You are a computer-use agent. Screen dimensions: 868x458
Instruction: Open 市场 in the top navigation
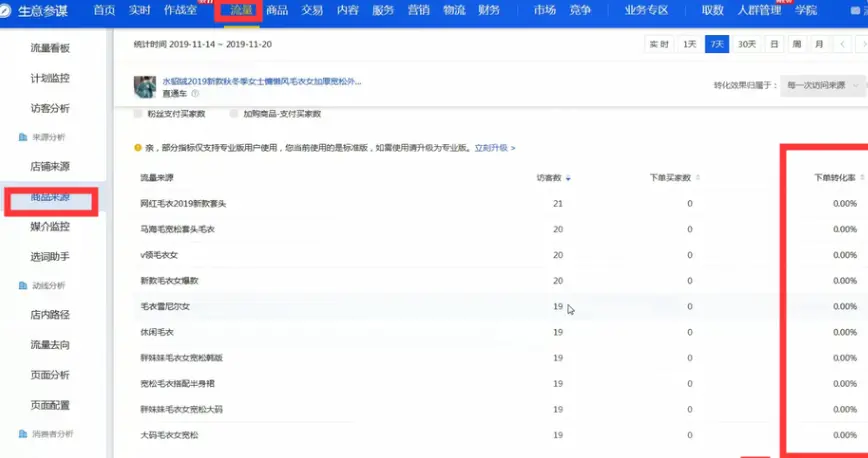click(545, 10)
